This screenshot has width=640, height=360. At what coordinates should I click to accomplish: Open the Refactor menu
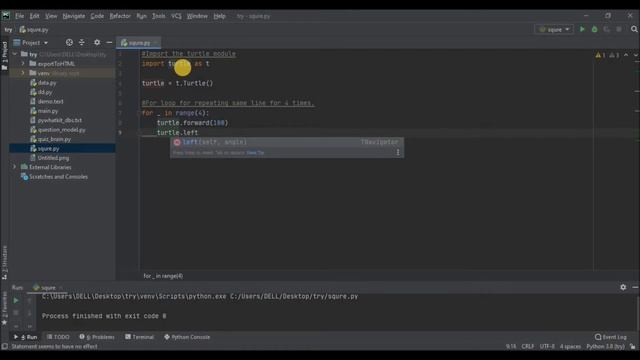click(x=120, y=16)
